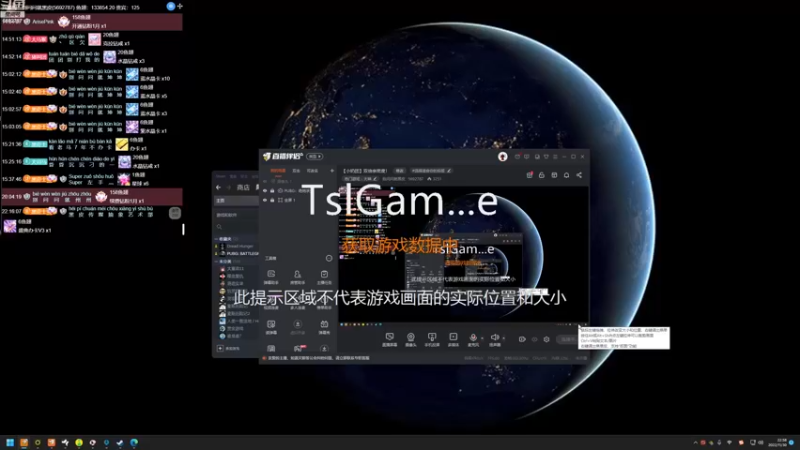Open the mode pill dropdown beside the logo
Screen dimensions: 800x450
tap(314, 157)
